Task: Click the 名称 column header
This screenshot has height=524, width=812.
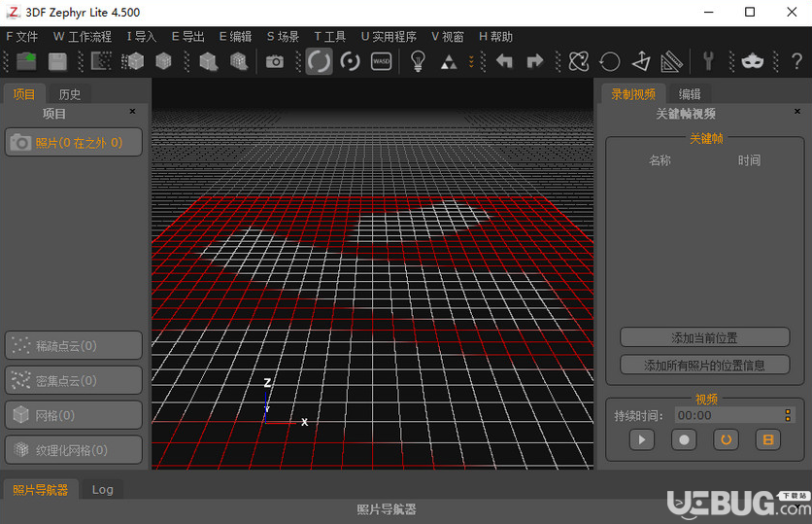Action: [660, 160]
